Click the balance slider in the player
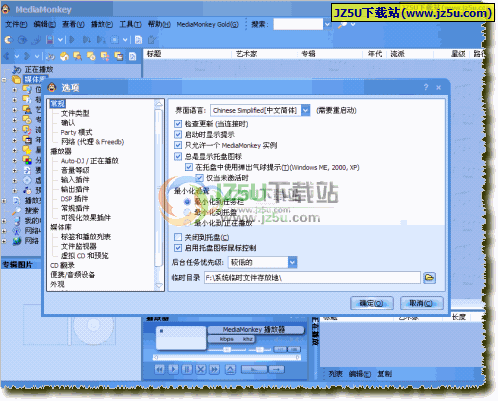Screen dimensions: 498x401 click(261, 350)
